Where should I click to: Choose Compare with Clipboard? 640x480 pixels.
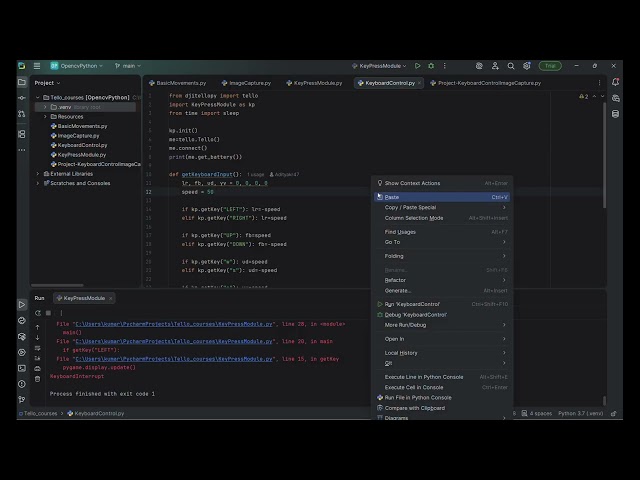click(x=442, y=408)
